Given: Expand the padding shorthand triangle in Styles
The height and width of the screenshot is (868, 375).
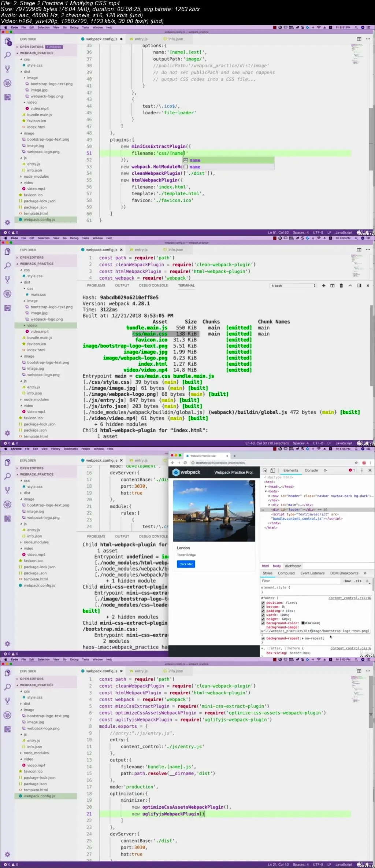Looking at the screenshot, I should click(x=283, y=611).
